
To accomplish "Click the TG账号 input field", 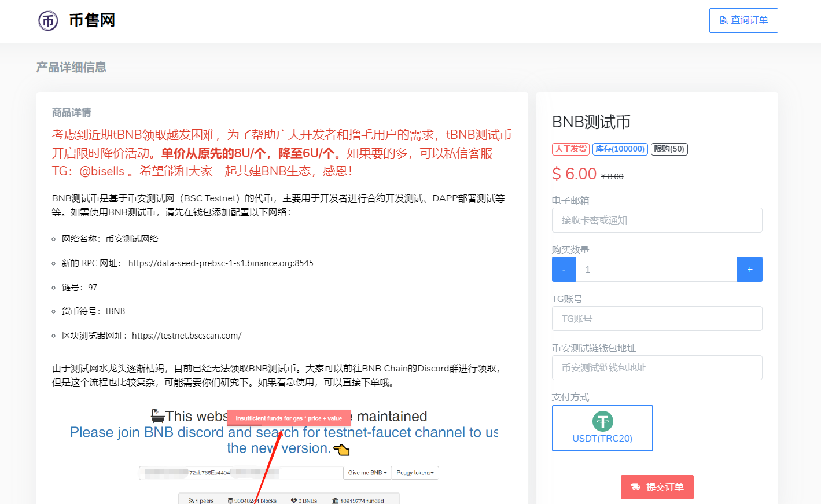I will (x=657, y=319).
